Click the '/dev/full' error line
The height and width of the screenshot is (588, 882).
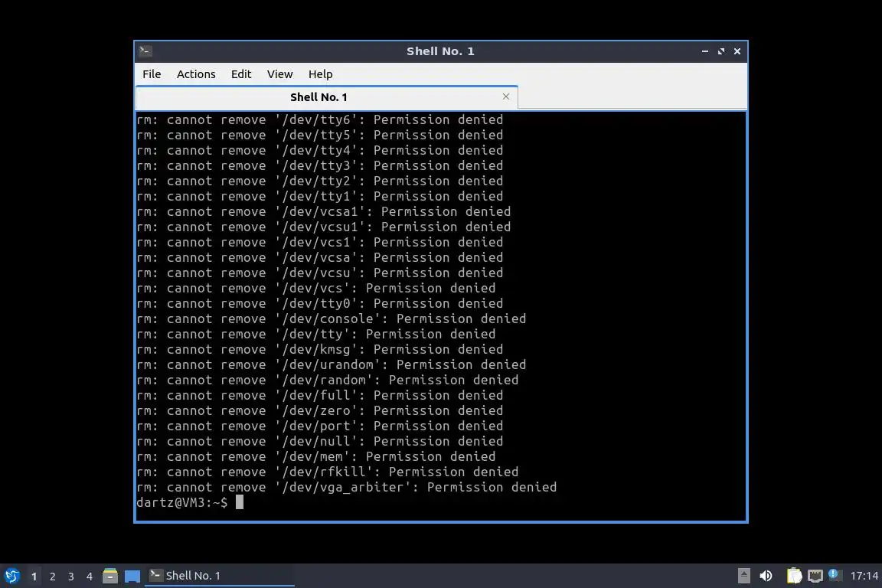319,395
